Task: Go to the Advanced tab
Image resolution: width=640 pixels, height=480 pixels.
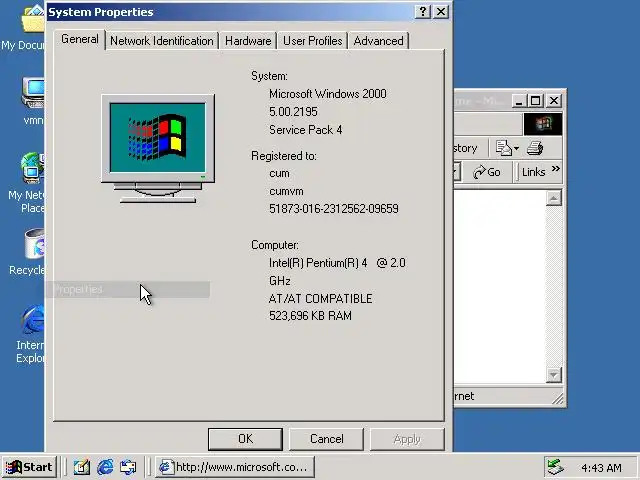Action: (378, 41)
